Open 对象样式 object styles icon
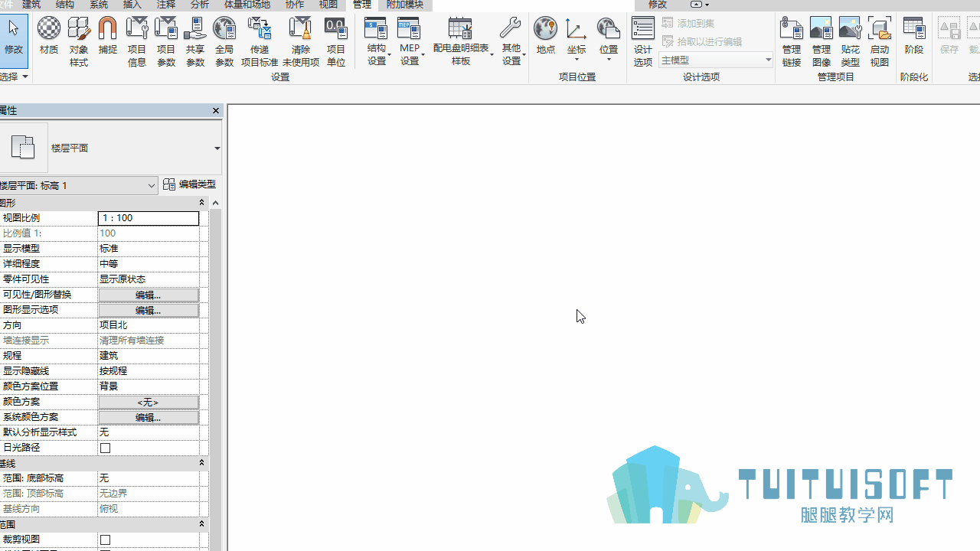This screenshot has height=551, width=980. (79, 42)
